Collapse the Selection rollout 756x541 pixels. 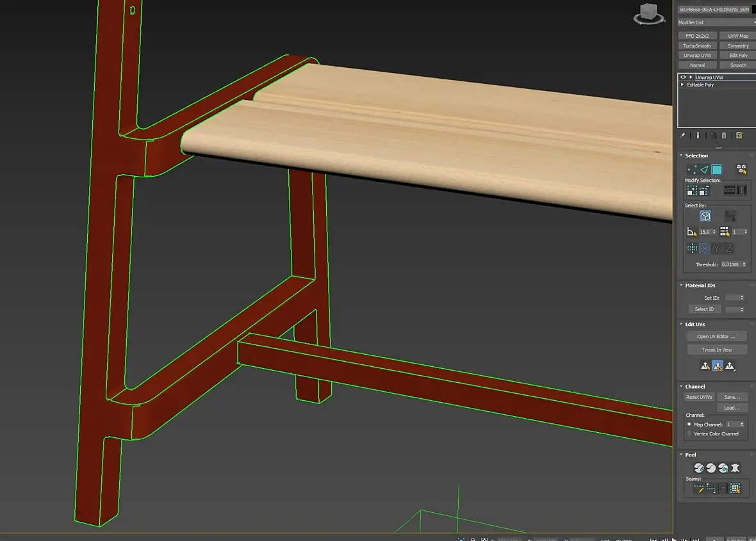tap(681, 155)
